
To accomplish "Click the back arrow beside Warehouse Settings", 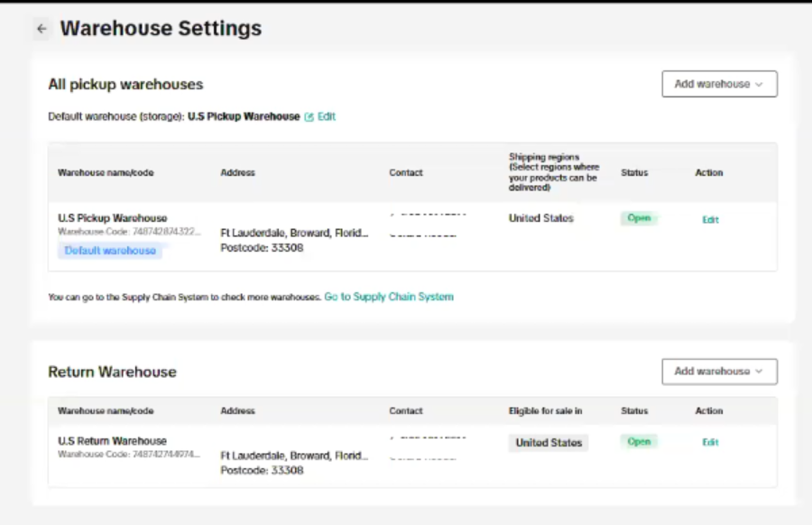I will pyautogui.click(x=42, y=29).
